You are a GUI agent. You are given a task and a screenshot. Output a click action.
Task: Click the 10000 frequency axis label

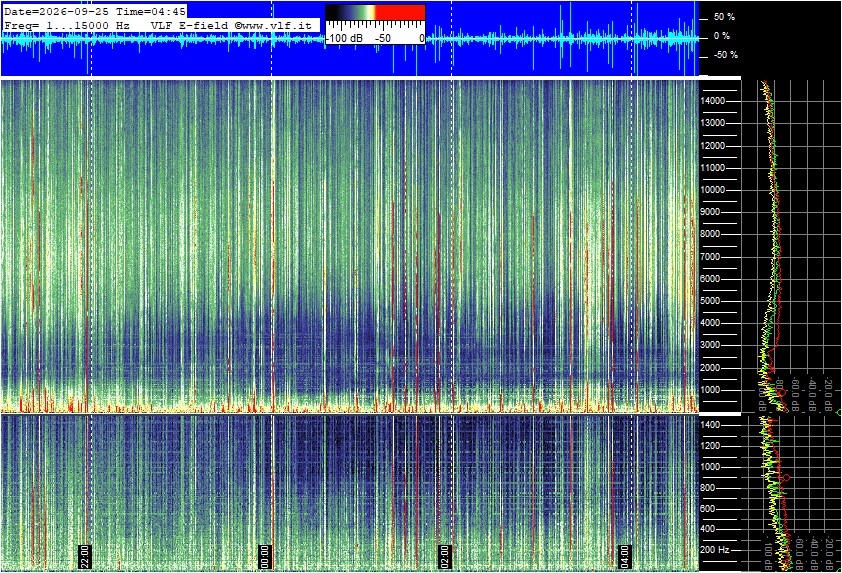[x=713, y=190]
